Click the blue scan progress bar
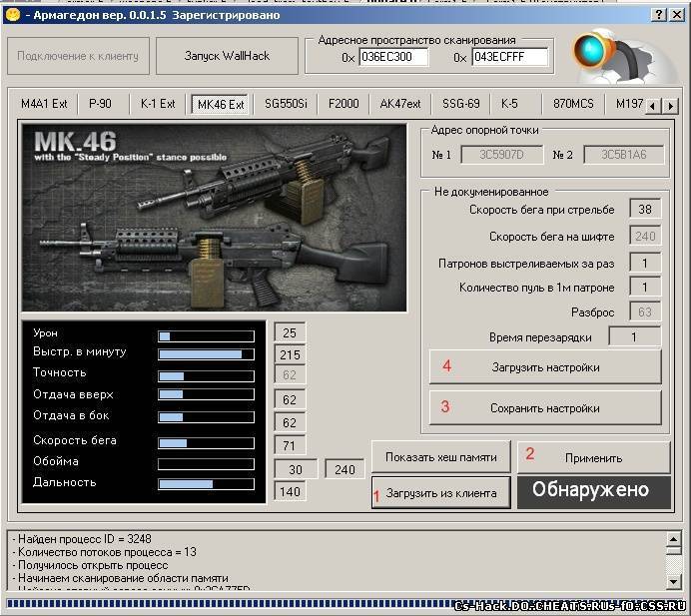This screenshot has width=691, height=616. (345, 603)
